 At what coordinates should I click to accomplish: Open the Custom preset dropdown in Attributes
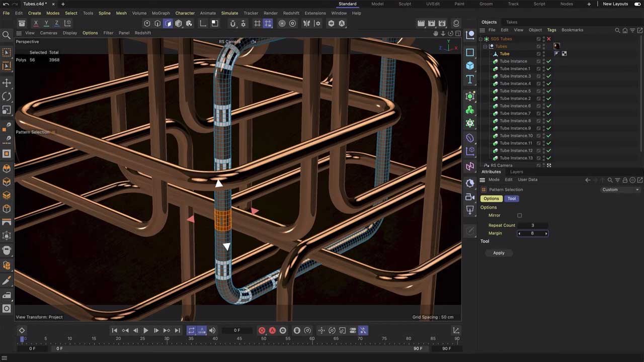coord(620,190)
